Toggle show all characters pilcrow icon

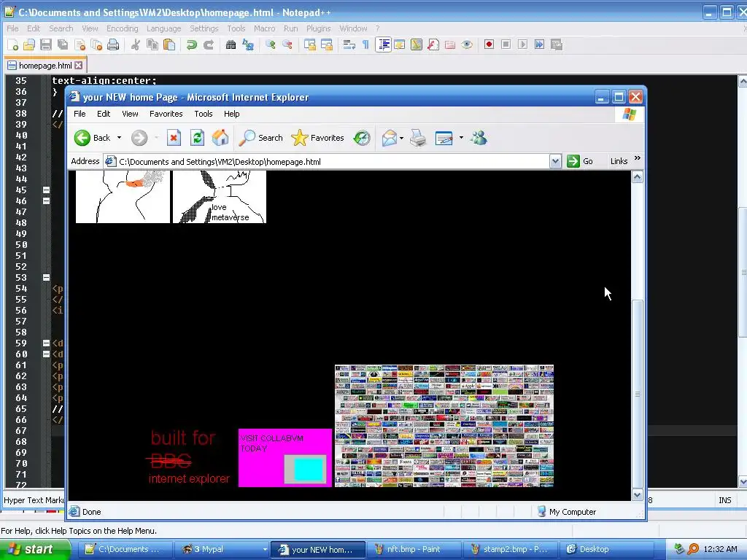pos(366,44)
